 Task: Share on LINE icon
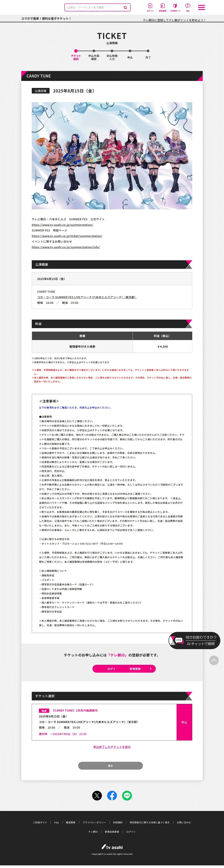(127, 796)
